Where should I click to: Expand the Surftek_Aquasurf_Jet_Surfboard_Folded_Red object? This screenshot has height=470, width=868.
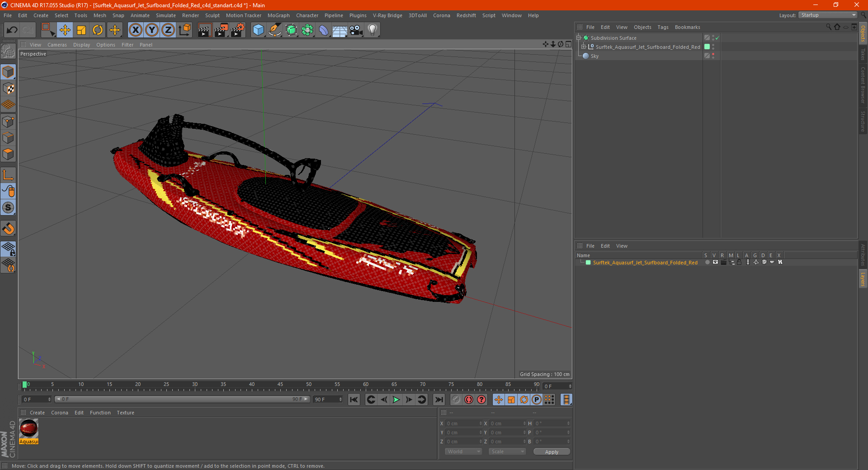(x=584, y=47)
